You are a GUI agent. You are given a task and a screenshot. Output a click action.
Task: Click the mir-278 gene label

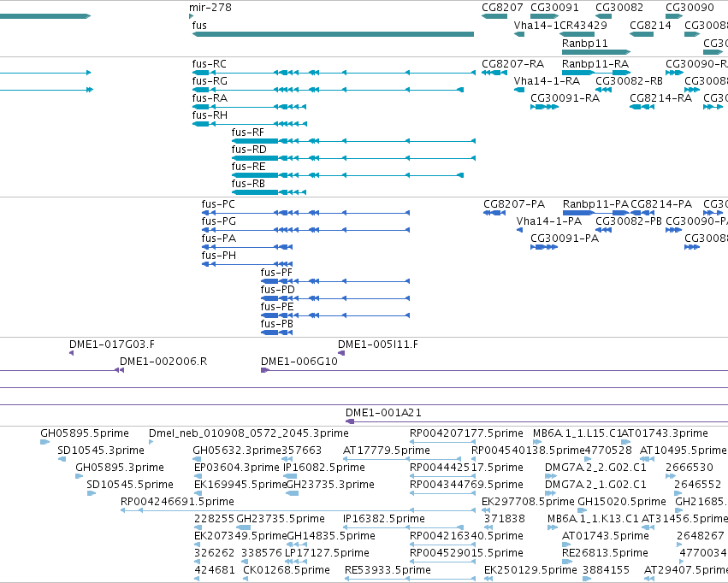click(x=210, y=8)
